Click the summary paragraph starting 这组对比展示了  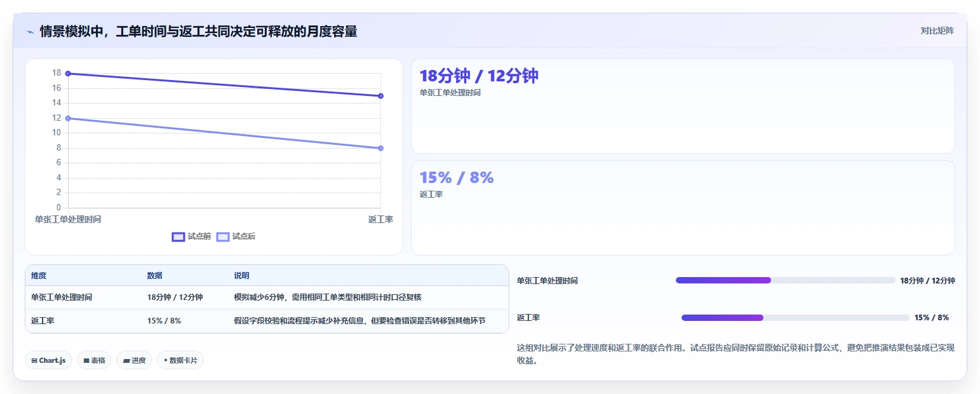pyautogui.click(x=735, y=354)
